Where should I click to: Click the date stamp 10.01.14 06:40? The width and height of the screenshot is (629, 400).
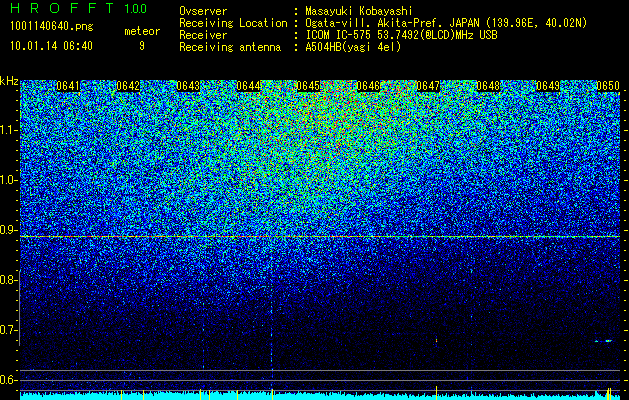click(51, 46)
